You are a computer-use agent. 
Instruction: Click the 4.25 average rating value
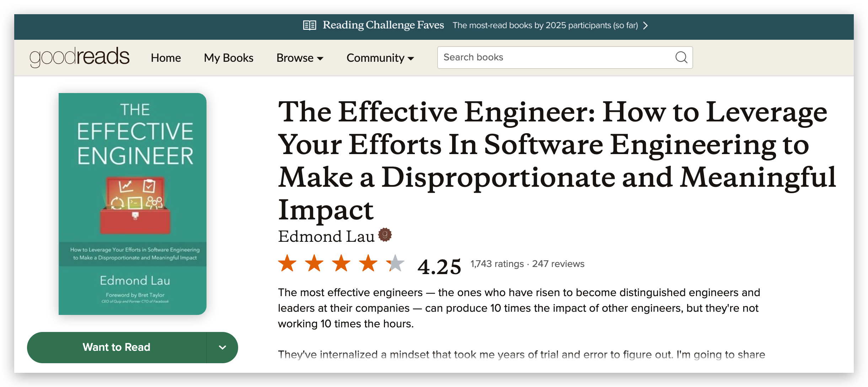coord(439,267)
